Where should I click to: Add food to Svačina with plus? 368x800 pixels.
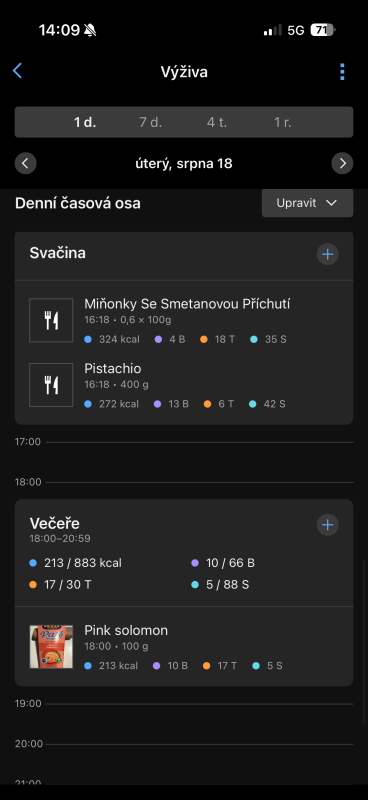point(328,254)
